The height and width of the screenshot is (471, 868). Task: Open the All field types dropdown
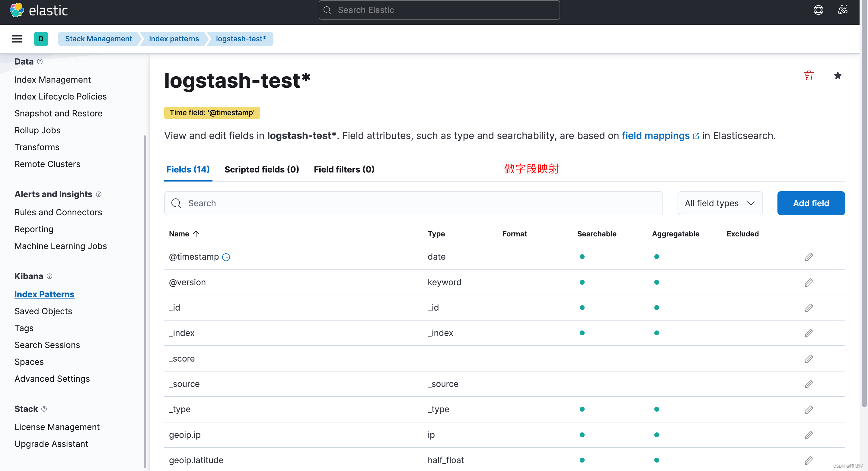pos(720,203)
